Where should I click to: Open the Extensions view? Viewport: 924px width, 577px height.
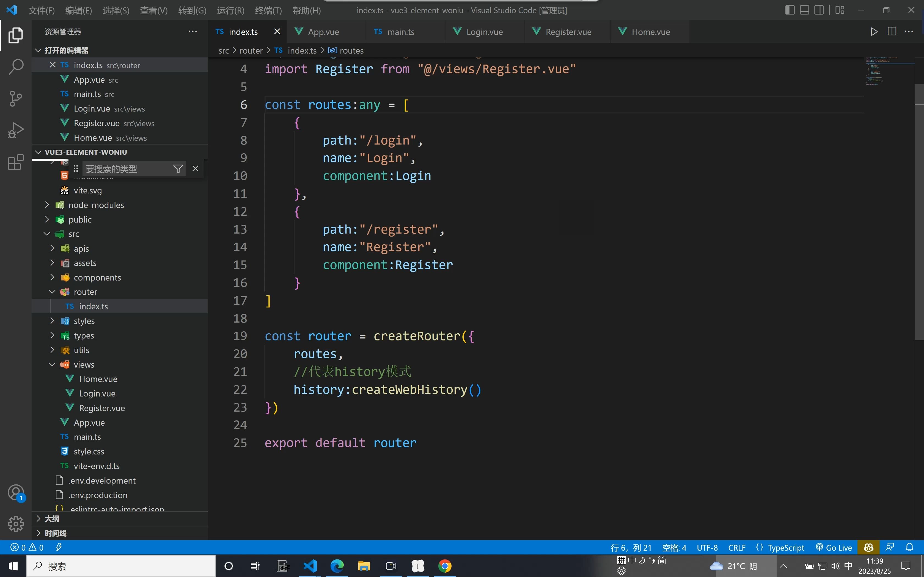click(x=16, y=162)
